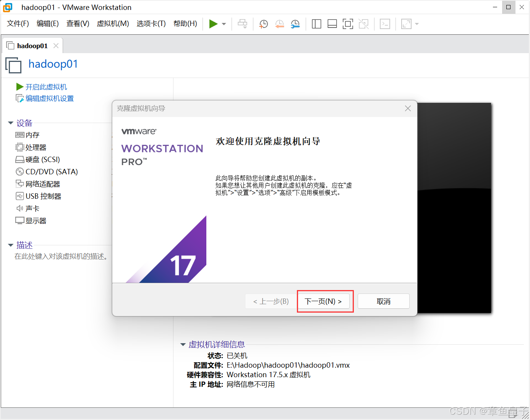Open the 文件(F) menu
The height and width of the screenshot is (420, 530).
(18, 24)
